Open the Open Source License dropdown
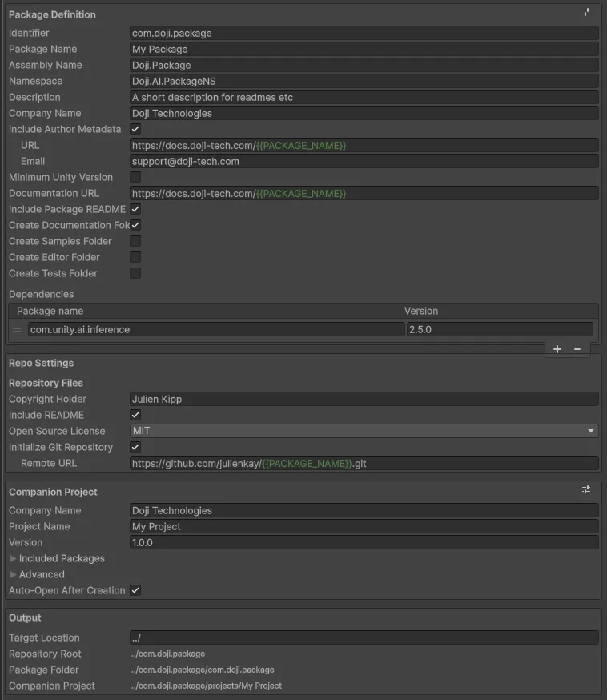 click(x=364, y=431)
